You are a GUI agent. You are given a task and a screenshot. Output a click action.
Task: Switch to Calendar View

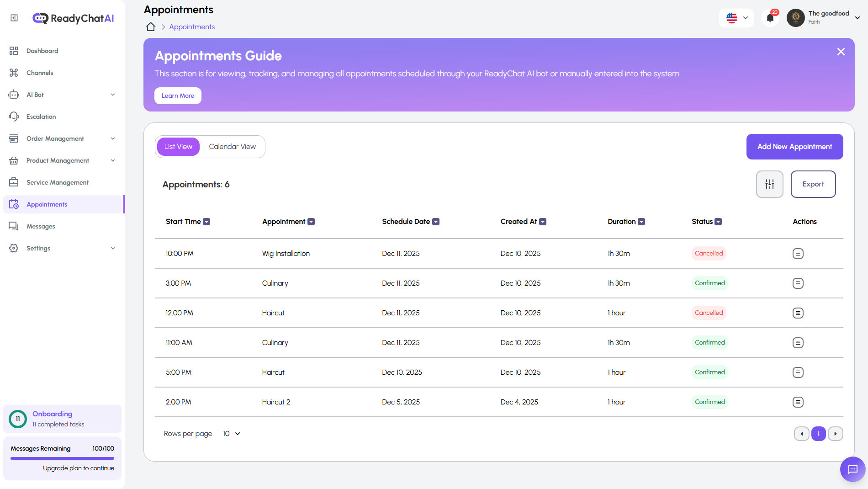(232, 146)
